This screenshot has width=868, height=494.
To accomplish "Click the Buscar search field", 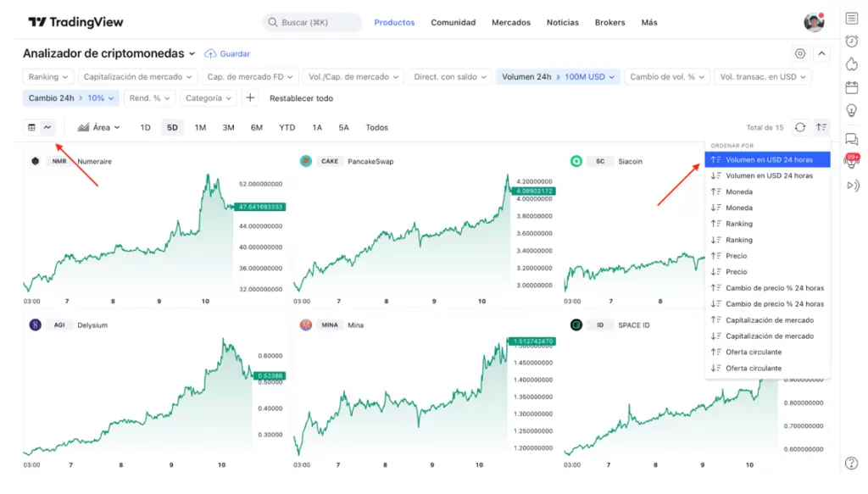I will tap(312, 22).
